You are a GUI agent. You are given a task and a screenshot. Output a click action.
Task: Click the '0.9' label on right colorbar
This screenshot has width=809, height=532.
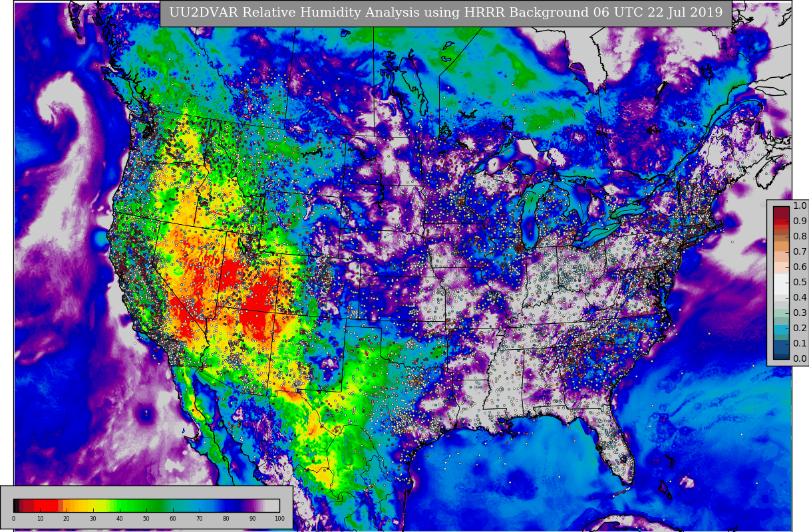coord(800,221)
